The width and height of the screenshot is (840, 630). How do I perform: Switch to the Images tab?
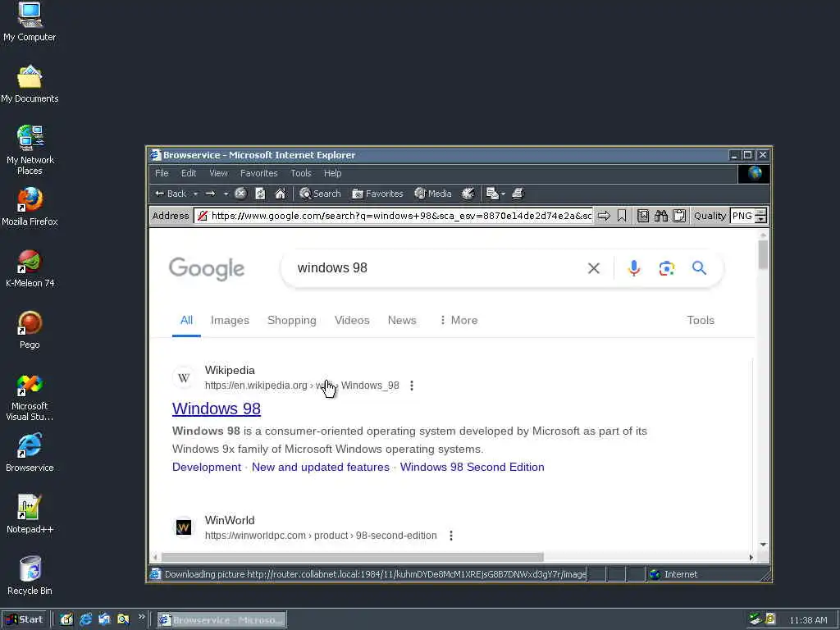coord(230,321)
